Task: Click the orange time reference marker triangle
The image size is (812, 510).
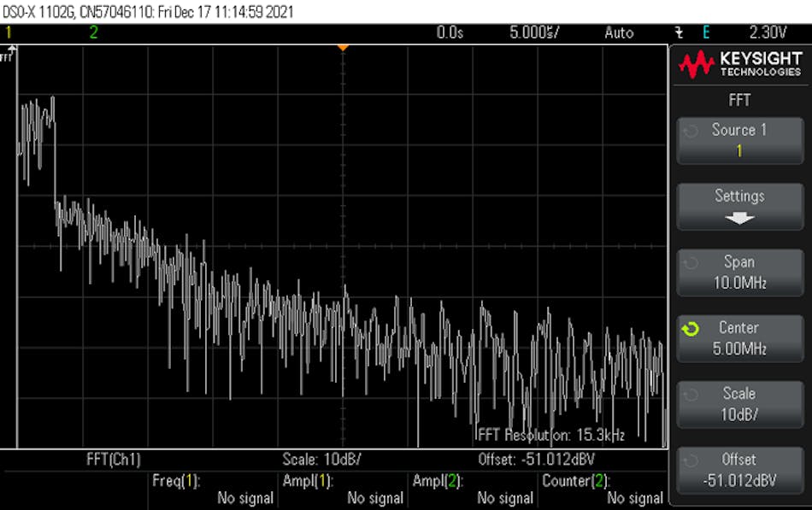Action: 344,49
